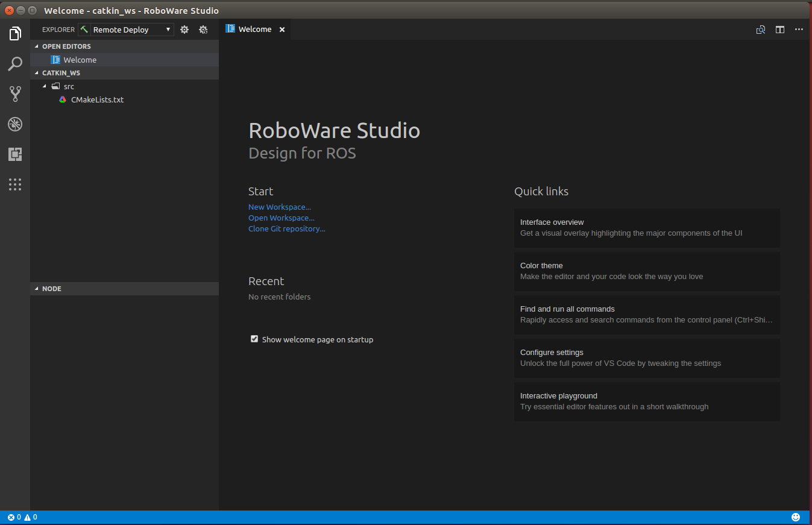This screenshot has height=525, width=812.
Task: Click the New Workspace link
Action: tap(279, 207)
